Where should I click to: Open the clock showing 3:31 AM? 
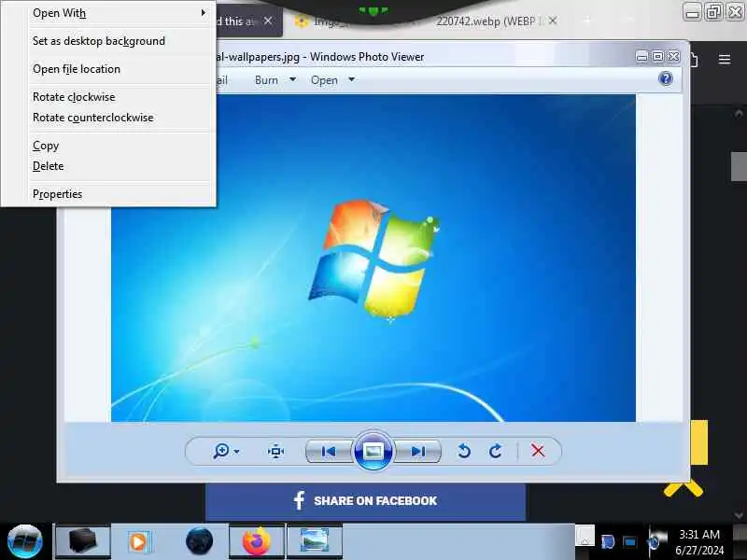[698, 542]
